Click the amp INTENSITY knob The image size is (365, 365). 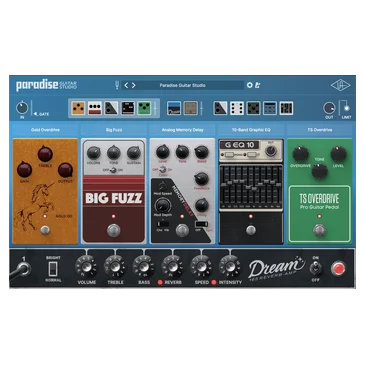tap(230, 267)
